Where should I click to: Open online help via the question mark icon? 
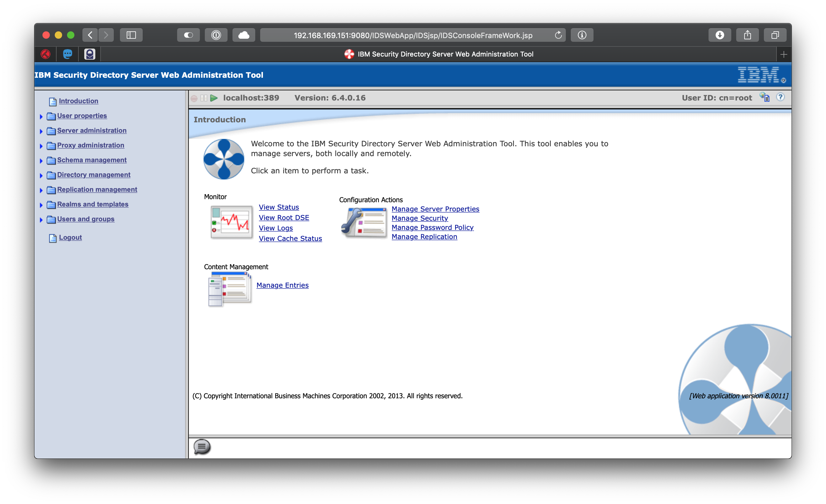pos(780,97)
